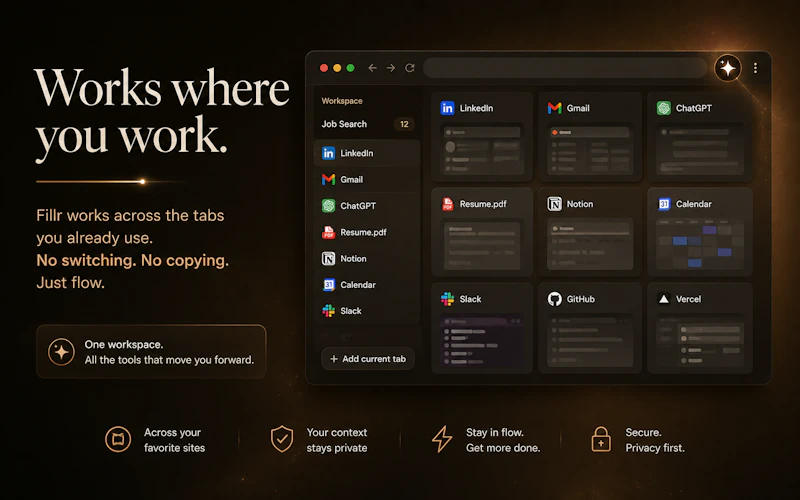
Task: Select ChatGPT in the workspace sidebar
Action: 367,206
